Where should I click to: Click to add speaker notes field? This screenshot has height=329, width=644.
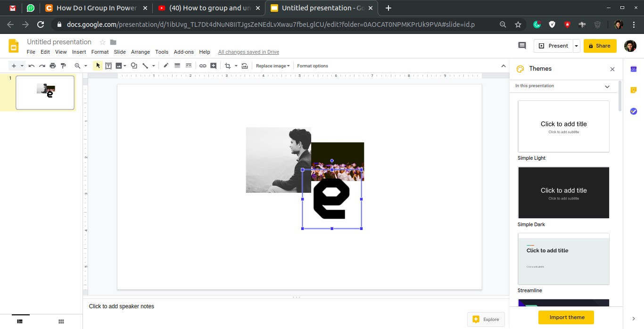(x=122, y=306)
